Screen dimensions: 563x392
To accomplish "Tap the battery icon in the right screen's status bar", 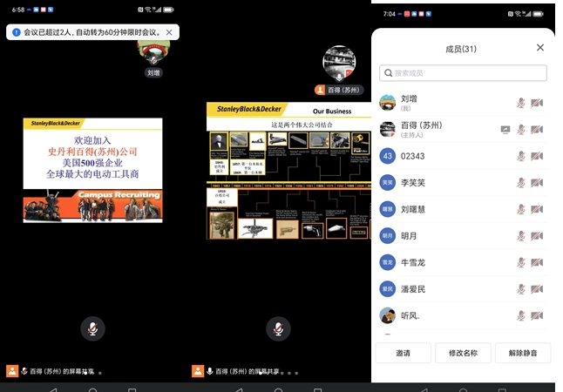I will [539, 14].
